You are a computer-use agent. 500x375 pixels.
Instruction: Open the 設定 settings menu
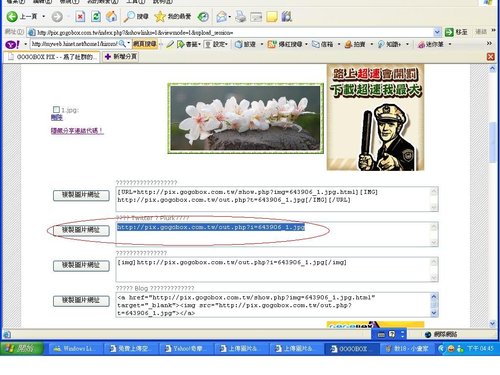[216, 44]
